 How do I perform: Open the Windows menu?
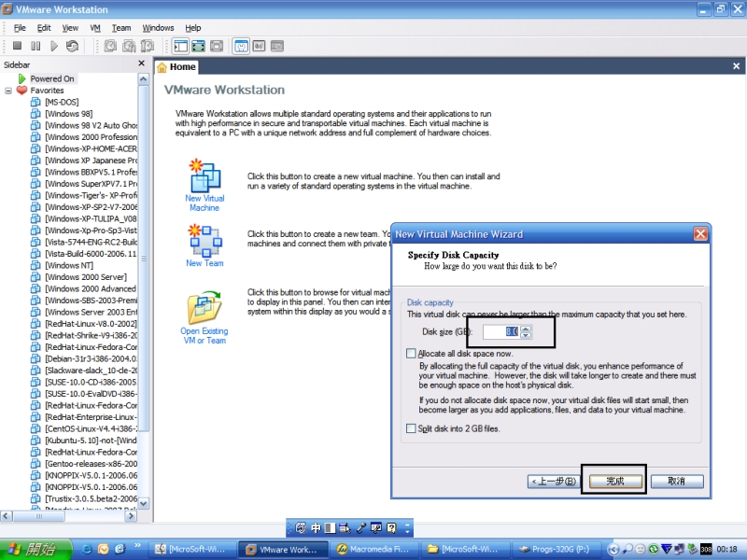[158, 28]
